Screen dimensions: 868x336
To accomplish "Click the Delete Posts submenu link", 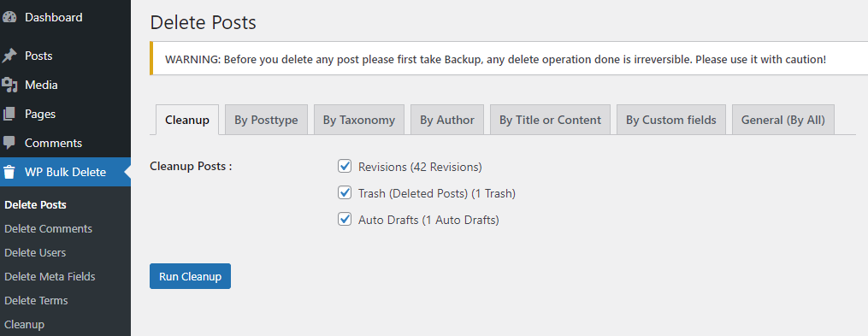I will 35,205.
